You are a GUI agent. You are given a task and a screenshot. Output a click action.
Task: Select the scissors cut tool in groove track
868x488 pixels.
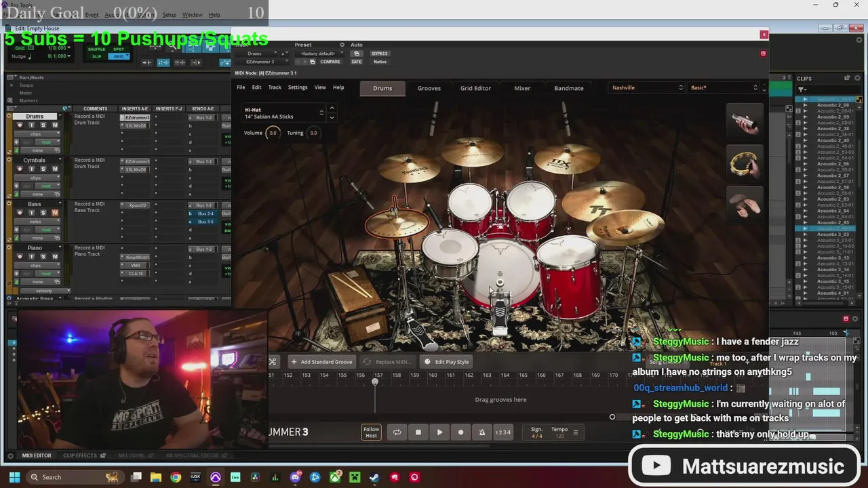point(273,362)
